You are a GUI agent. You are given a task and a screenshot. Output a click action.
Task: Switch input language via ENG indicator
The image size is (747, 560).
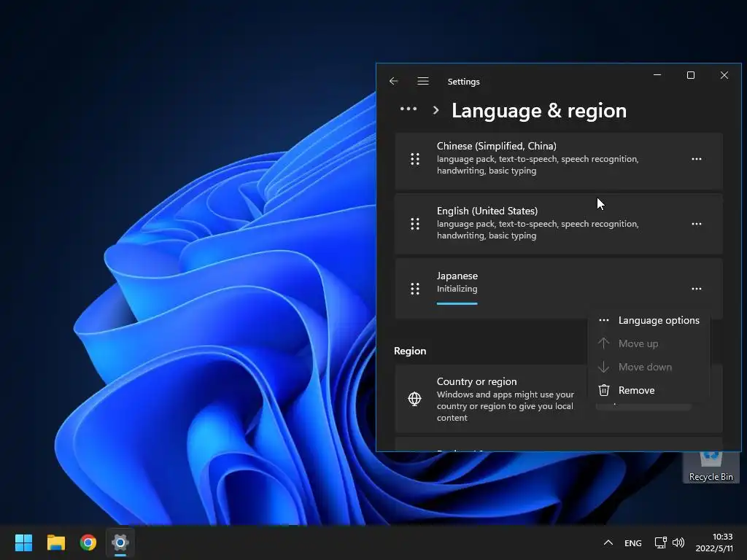coord(632,543)
